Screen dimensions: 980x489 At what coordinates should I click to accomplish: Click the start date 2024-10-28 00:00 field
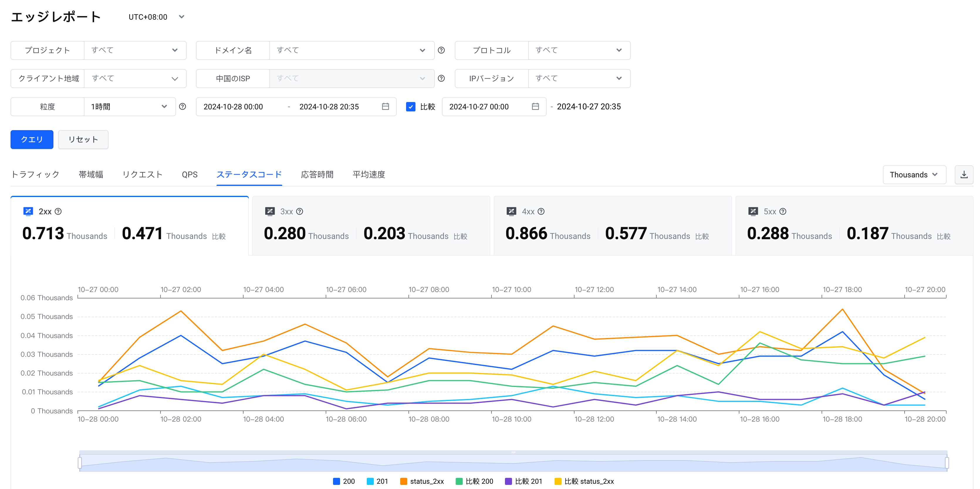pyautogui.click(x=233, y=107)
